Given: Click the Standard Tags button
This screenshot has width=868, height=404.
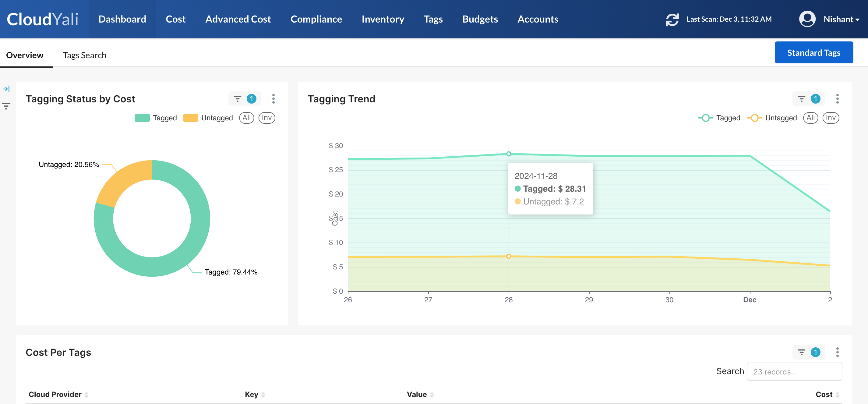Looking at the screenshot, I should tap(814, 53).
